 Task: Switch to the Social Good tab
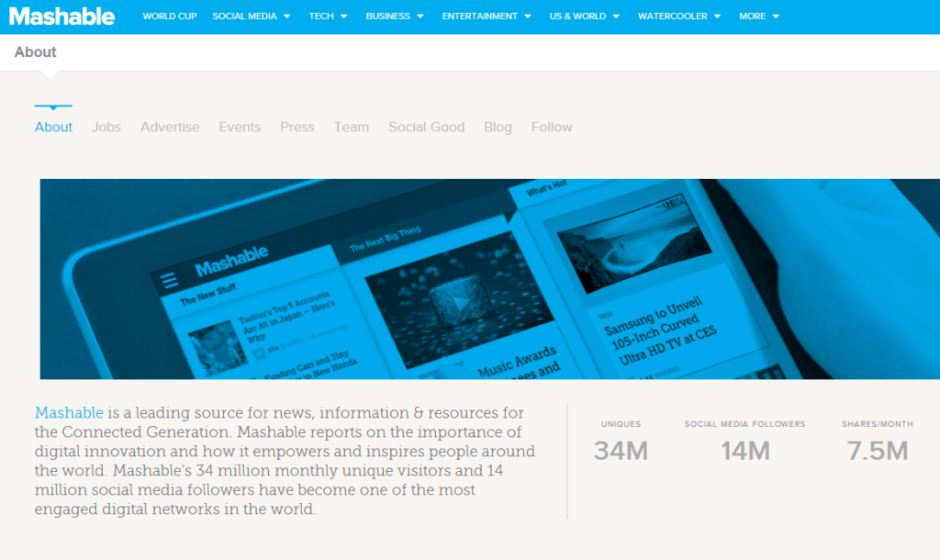coord(426,127)
